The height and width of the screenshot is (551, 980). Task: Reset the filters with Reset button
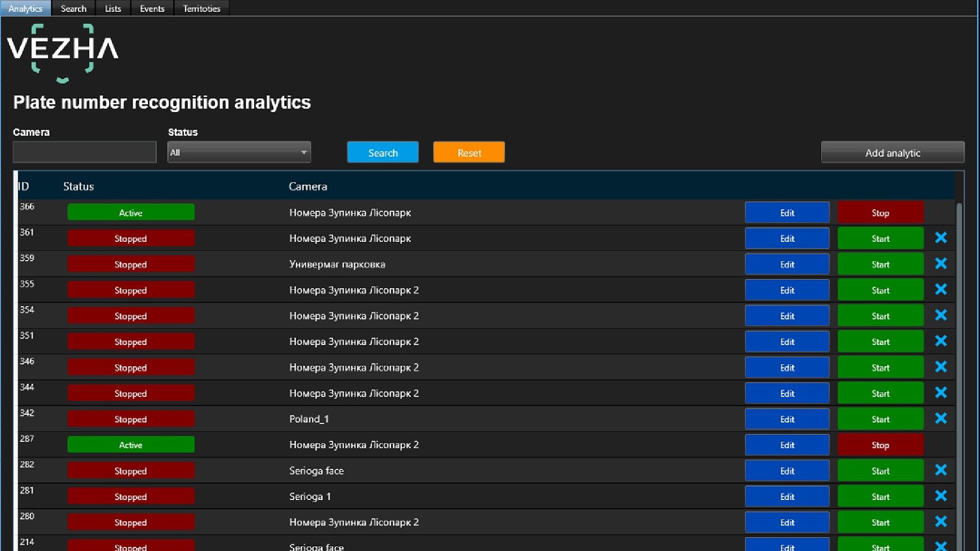469,153
